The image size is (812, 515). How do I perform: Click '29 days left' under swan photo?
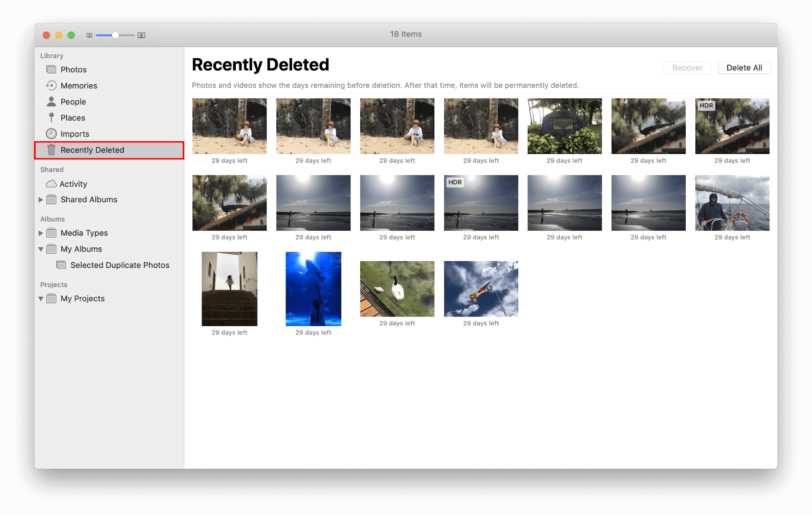[x=397, y=323]
